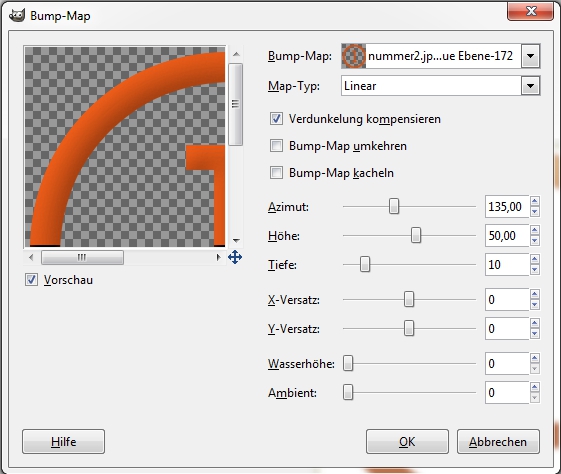
Task: Click the Abbrechen button
Action: [x=498, y=442]
